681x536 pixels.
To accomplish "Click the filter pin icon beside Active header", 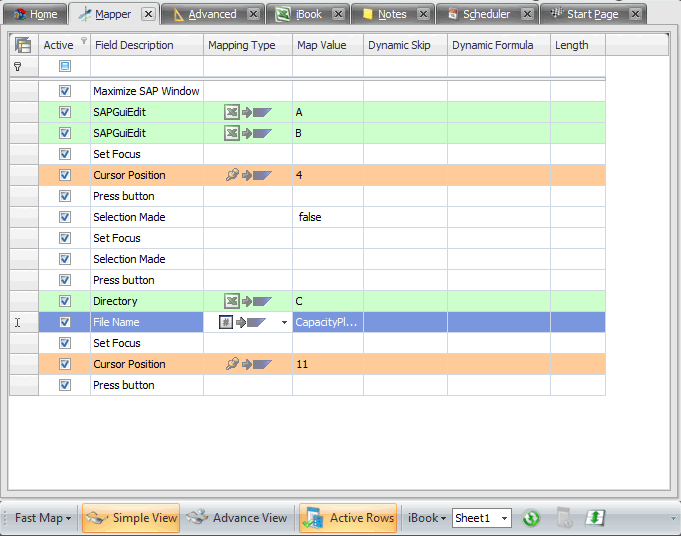I will coord(84,40).
